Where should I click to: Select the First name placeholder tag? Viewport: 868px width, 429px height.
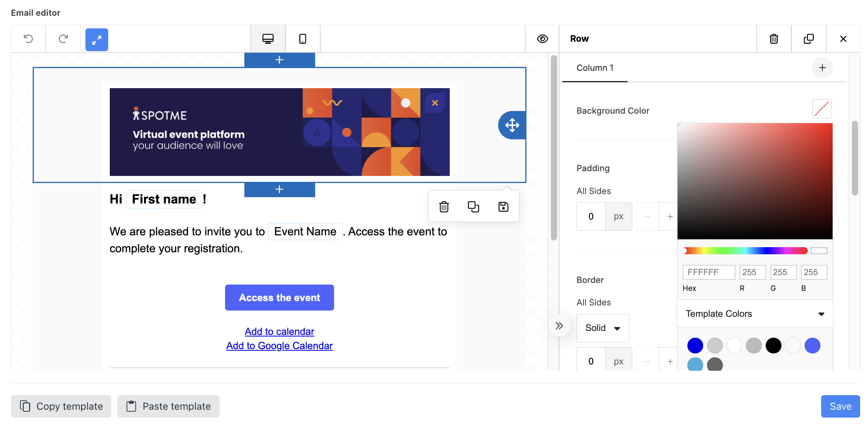pos(164,199)
